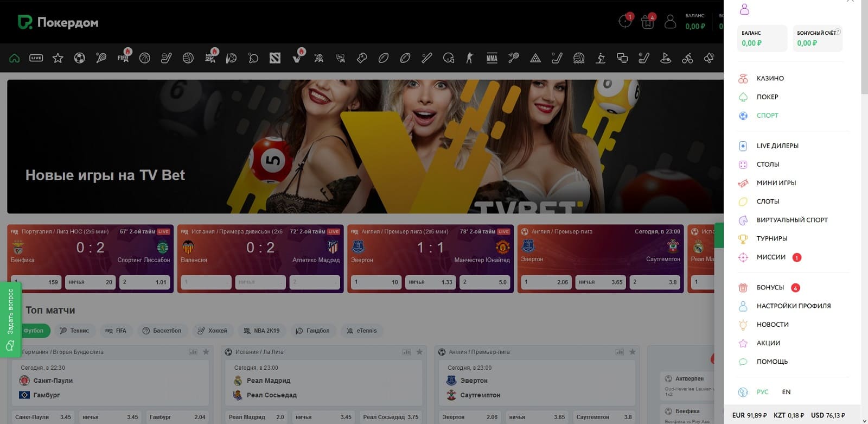Open the MMA sport category

(492, 58)
